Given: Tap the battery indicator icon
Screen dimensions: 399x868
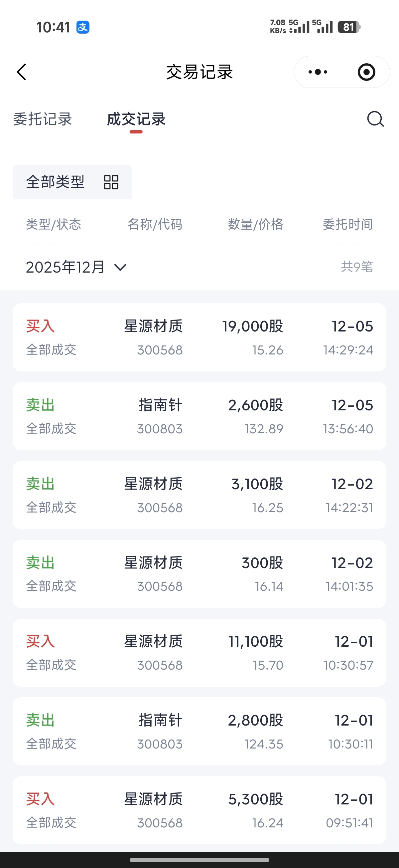Looking at the screenshot, I should (x=349, y=27).
